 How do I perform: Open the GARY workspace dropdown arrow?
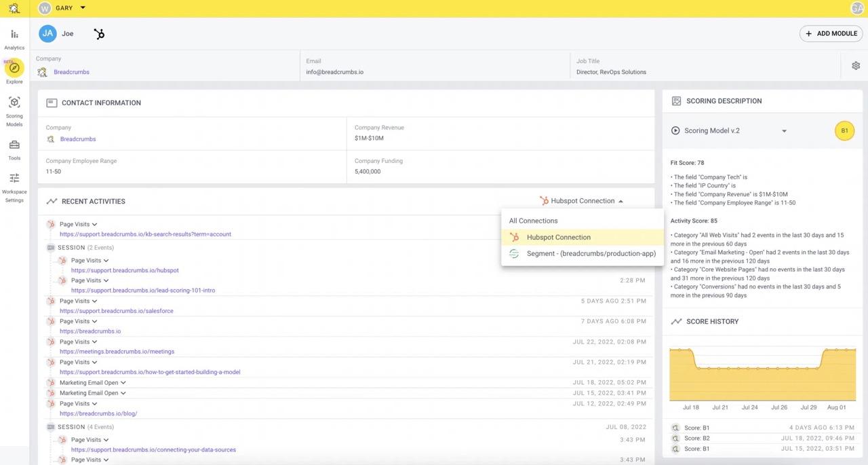pyautogui.click(x=83, y=8)
